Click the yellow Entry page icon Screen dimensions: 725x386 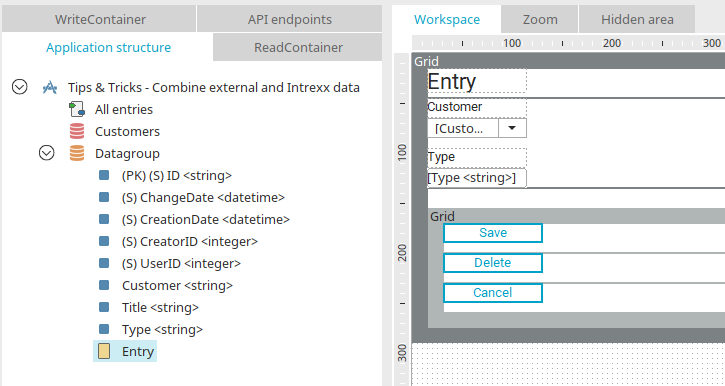(104, 351)
